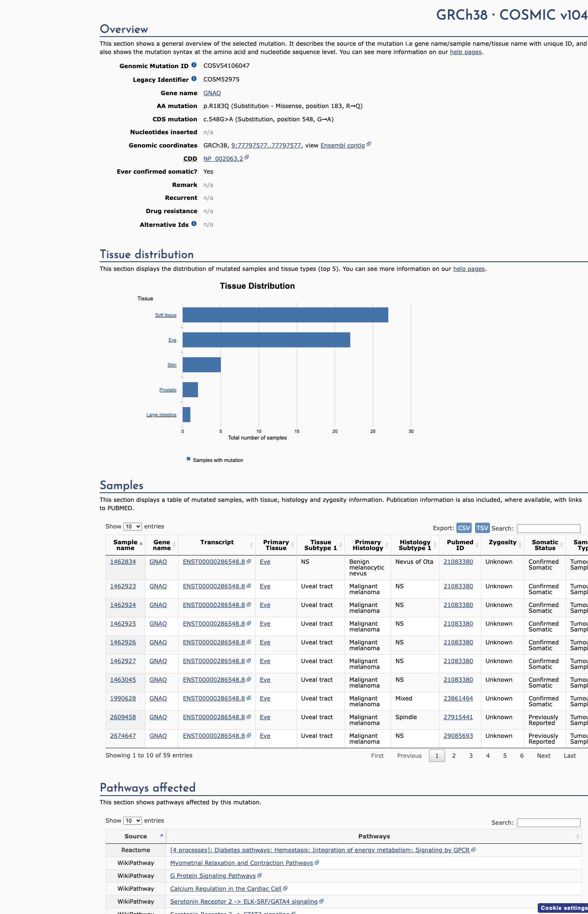Click external link icon after Reactome pathway

pyautogui.click(x=473, y=850)
